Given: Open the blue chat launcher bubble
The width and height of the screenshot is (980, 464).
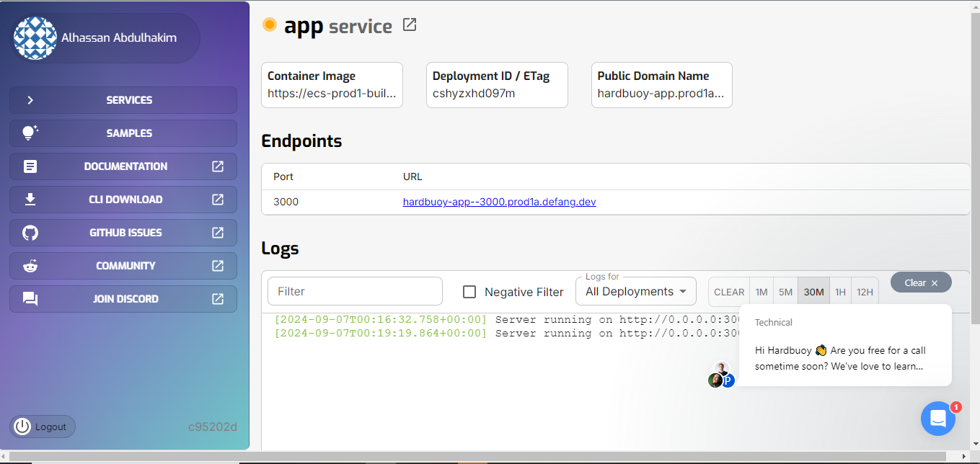Looking at the screenshot, I should pos(938,419).
